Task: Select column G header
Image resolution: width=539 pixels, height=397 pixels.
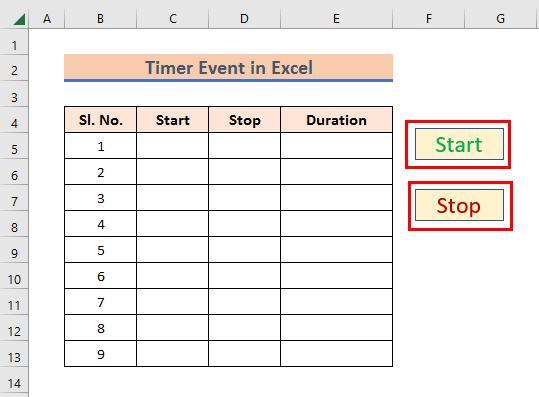Action: [x=500, y=19]
